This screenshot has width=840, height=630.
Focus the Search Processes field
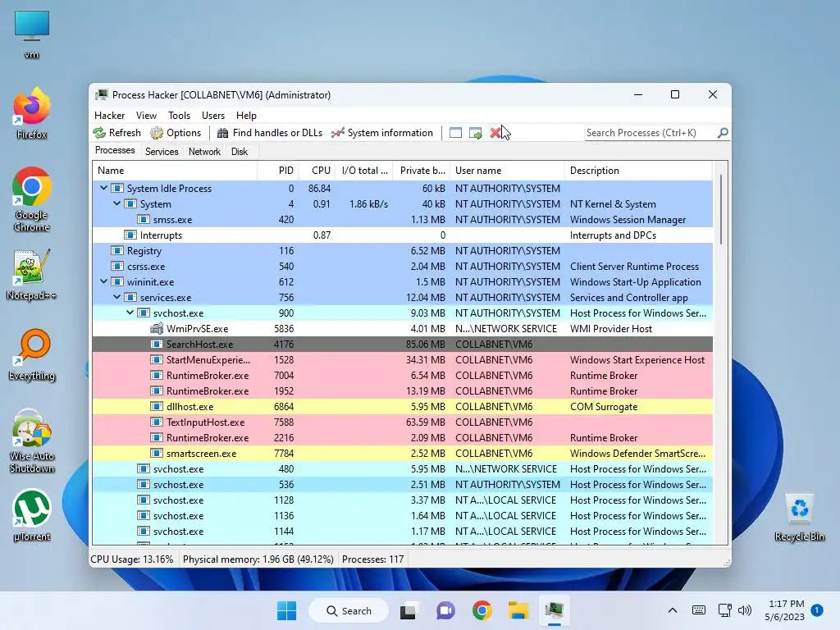[651, 133]
